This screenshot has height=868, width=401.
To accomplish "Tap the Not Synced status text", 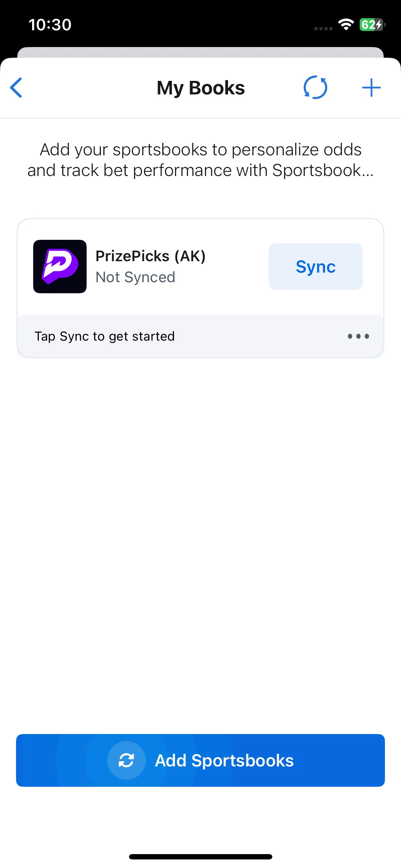I will click(135, 277).
